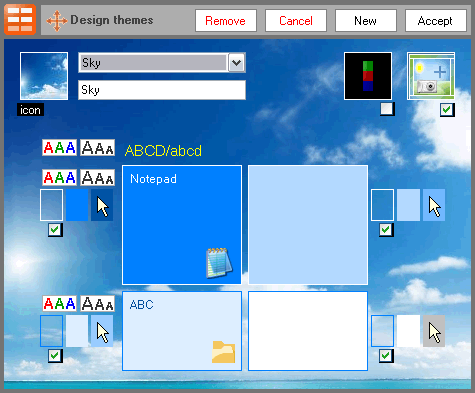Uncheck the checkbox under the background picture icon
Image resolution: width=475 pixels, height=393 pixels.
447,110
